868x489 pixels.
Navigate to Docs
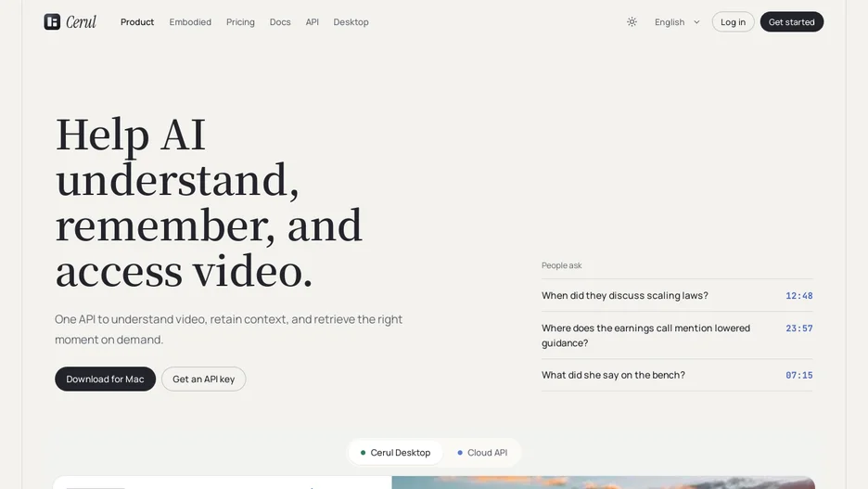[x=279, y=22]
